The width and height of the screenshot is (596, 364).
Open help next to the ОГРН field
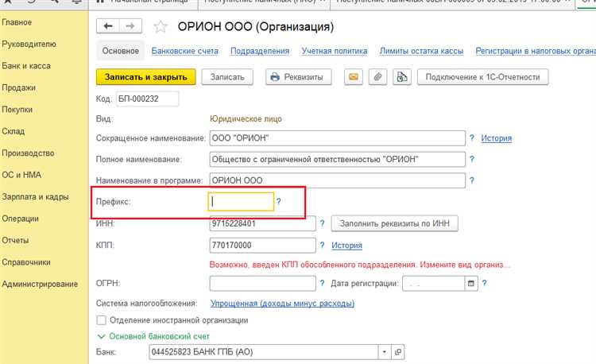(322, 283)
